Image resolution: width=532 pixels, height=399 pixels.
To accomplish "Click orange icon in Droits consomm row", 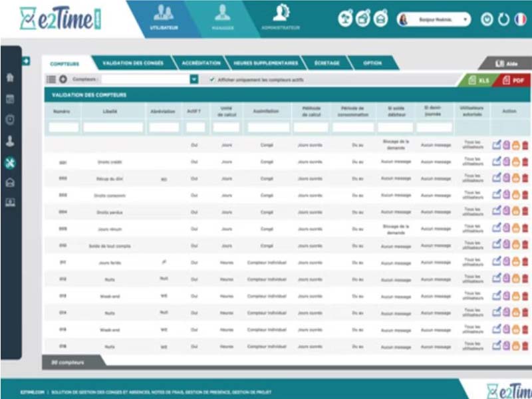I will coord(516,196).
